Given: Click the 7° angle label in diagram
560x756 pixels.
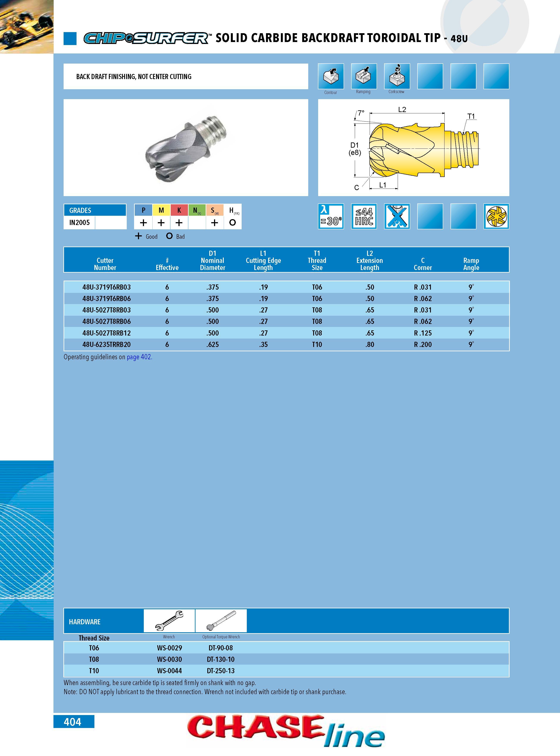Looking at the screenshot, I should point(361,113).
